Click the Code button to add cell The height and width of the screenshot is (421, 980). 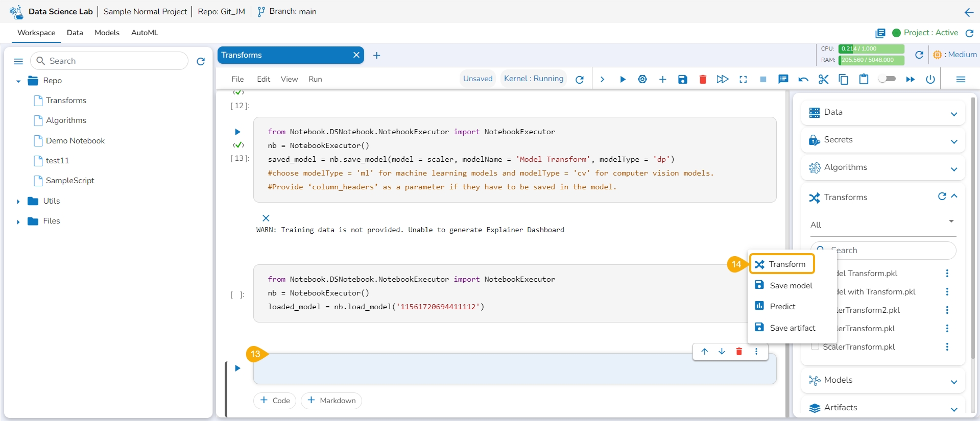(275, 401)
